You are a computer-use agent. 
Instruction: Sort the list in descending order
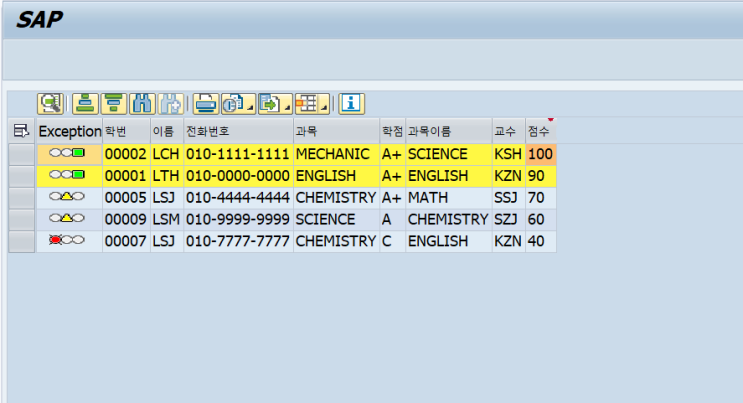114,103
